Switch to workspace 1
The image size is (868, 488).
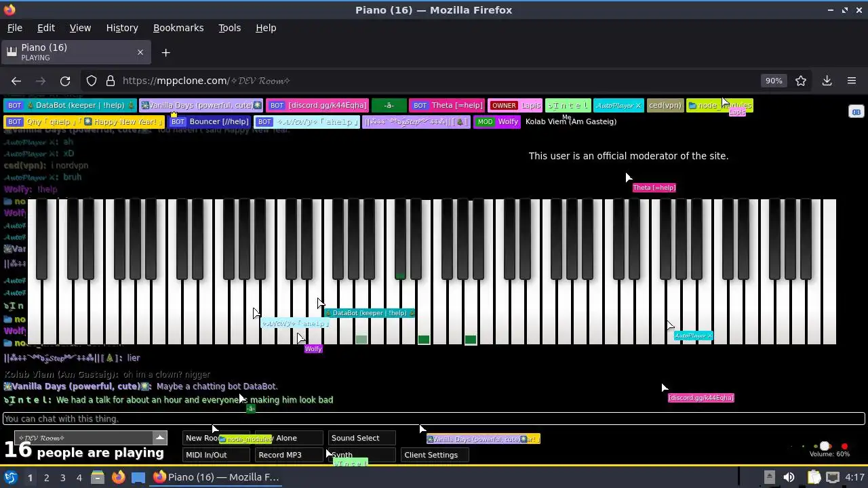coord(30,477)
